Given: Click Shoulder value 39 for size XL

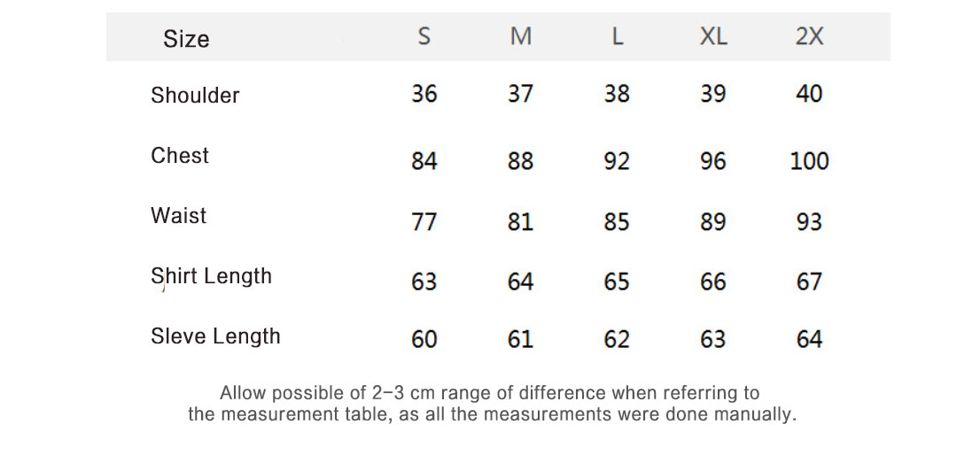Looking at the screenshot, I should click(x=713, y=94).
